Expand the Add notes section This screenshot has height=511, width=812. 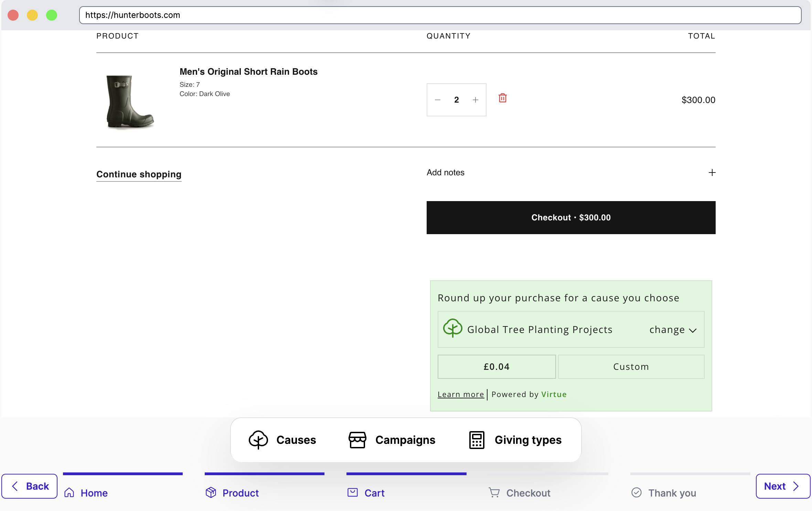(712, 173)
